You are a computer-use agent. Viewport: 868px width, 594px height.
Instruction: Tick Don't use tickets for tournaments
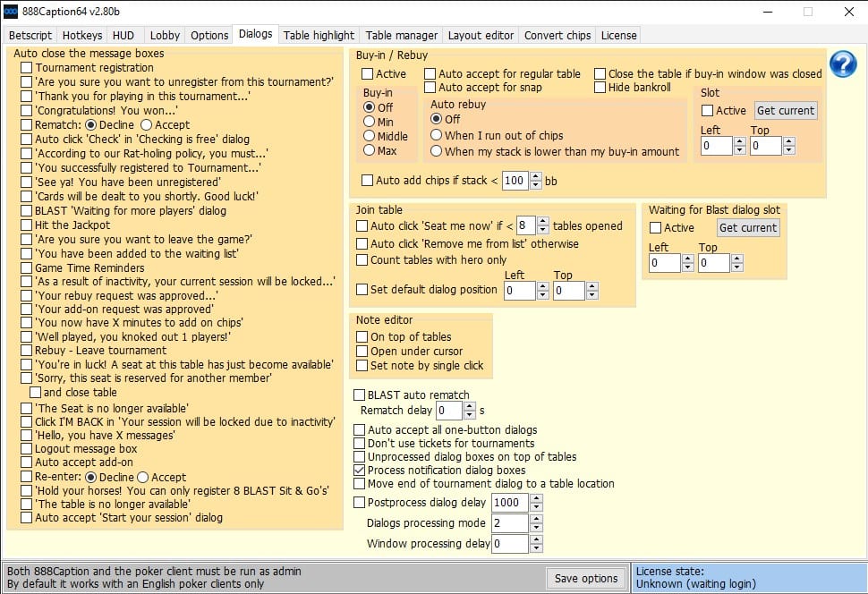coord(359,444)
